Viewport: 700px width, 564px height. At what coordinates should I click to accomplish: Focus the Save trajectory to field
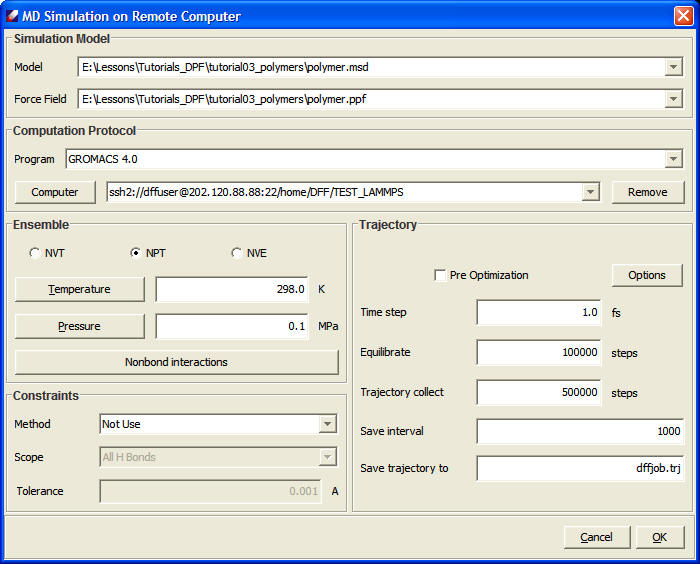[x=579, y=468]
